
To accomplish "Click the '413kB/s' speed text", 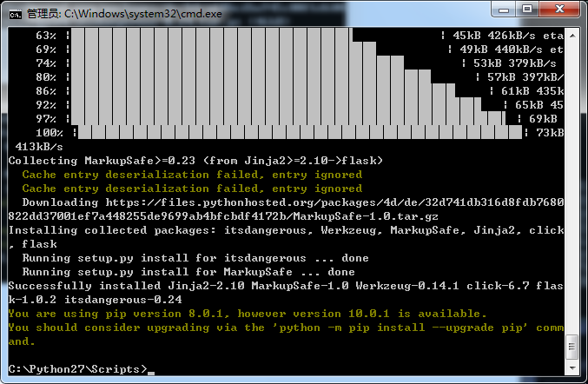I will click(39, 147).
